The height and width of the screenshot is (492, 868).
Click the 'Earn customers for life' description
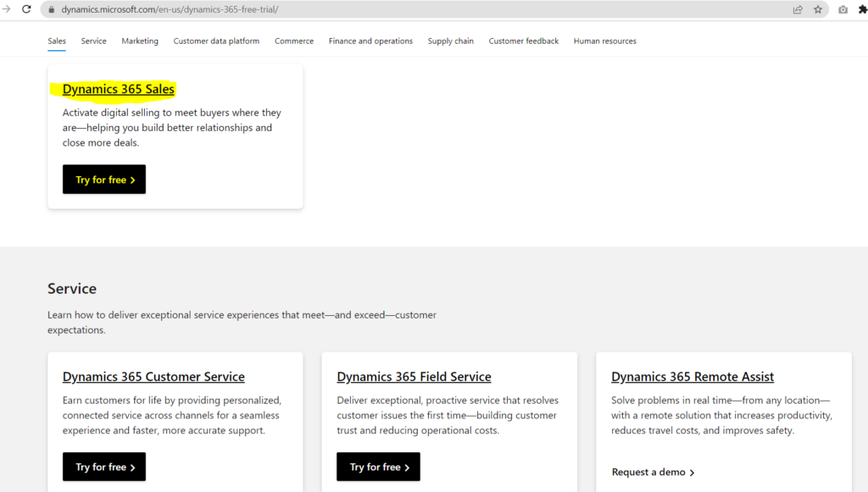pos(172,415)
